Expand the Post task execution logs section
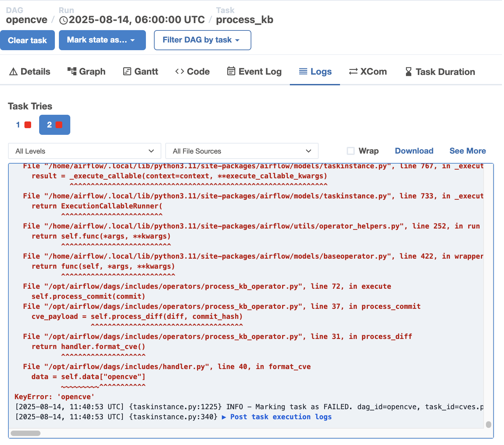 click(x=280, y=417)
